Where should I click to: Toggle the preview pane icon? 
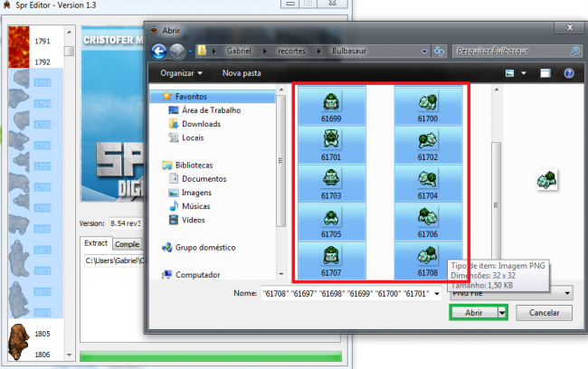click(545, 73)
